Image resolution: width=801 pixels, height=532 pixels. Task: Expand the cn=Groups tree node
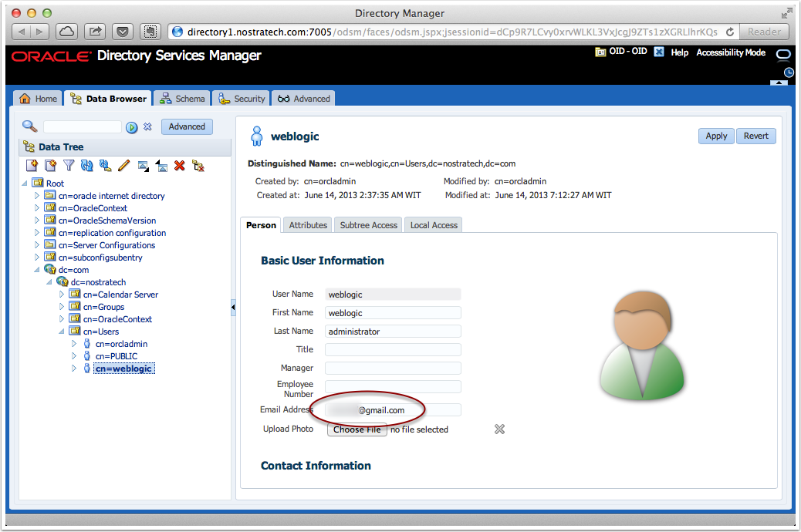tap(61, 307)
